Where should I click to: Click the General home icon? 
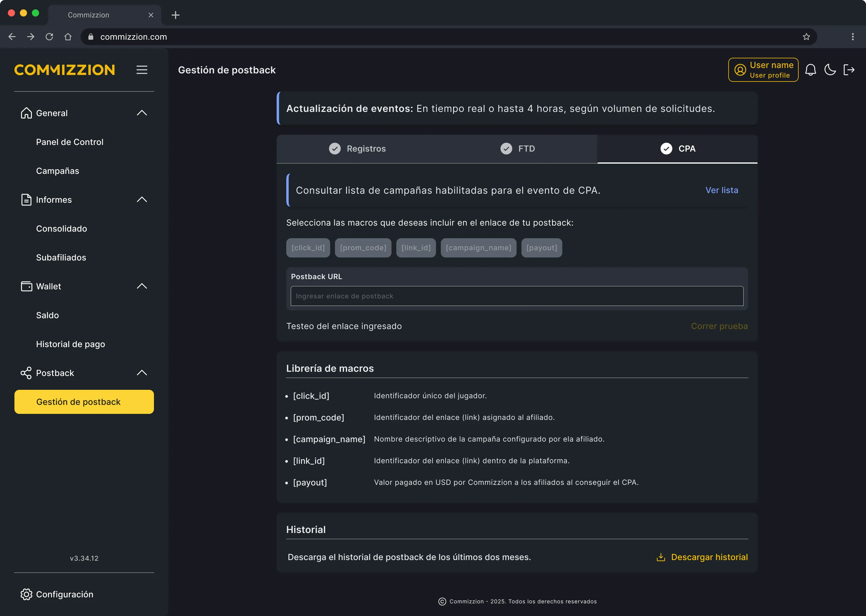click(x=26, y=113)
